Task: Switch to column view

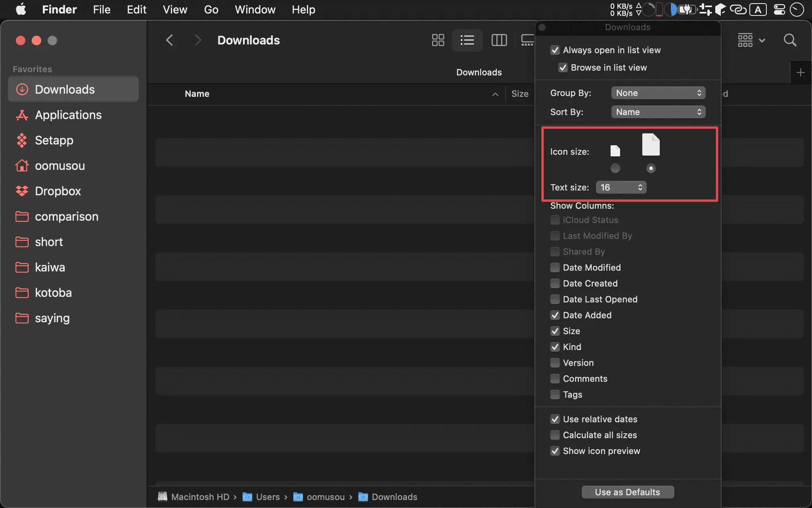Action: (499, 40)
